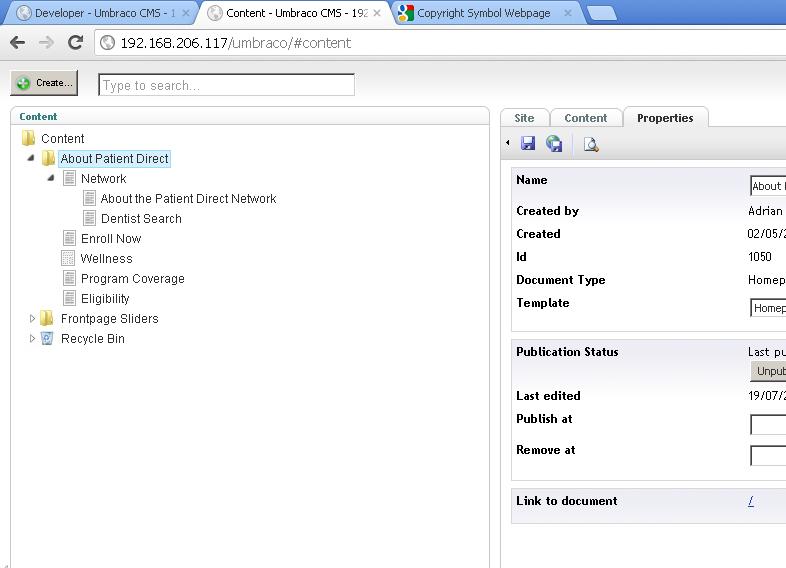Select the Network tree item
This screenshot has height=568, width=786.
tap(104, 178)
